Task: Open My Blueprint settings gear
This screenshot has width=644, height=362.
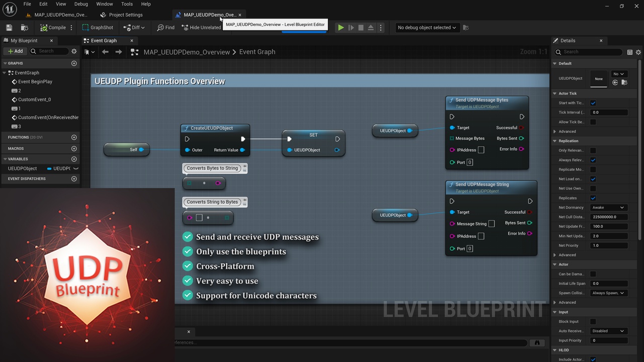Action: (x=74, y=51)
